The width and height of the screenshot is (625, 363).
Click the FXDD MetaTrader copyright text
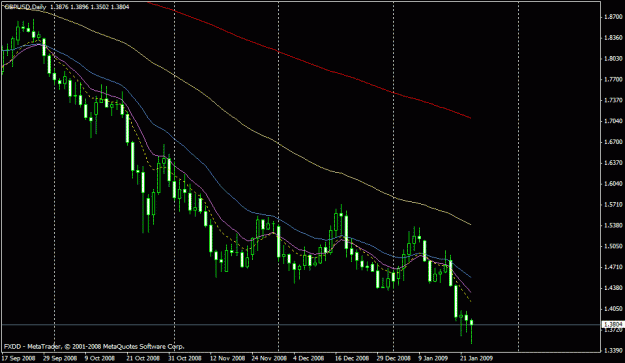94,347
